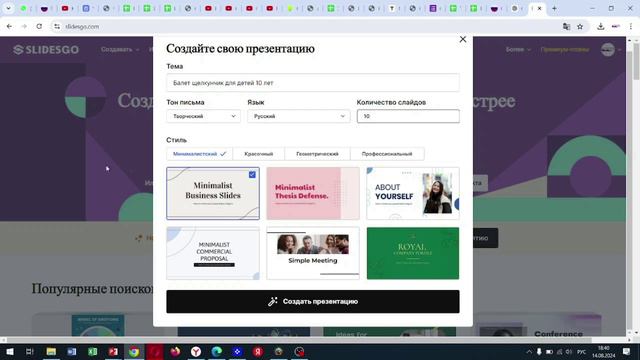The height and width of the screenshot is (360, 640).
Task: Open Firefox from the taskbar
Action: pyautogui.click(x=176, y=351)
